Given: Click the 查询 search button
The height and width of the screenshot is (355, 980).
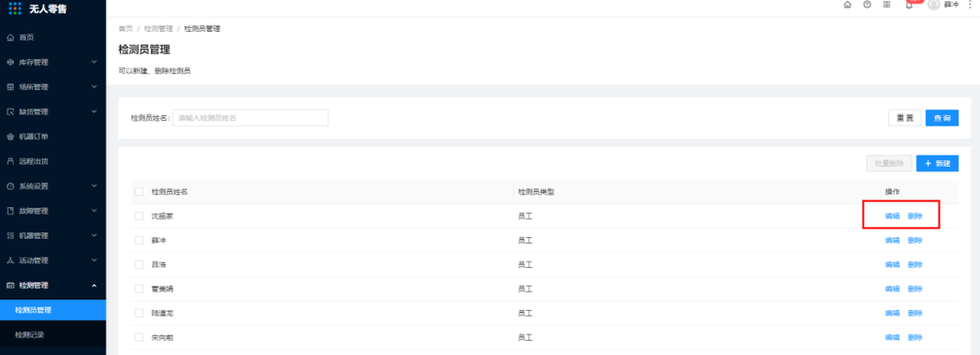Looking at the screenshot, I should tap(942, 118).
